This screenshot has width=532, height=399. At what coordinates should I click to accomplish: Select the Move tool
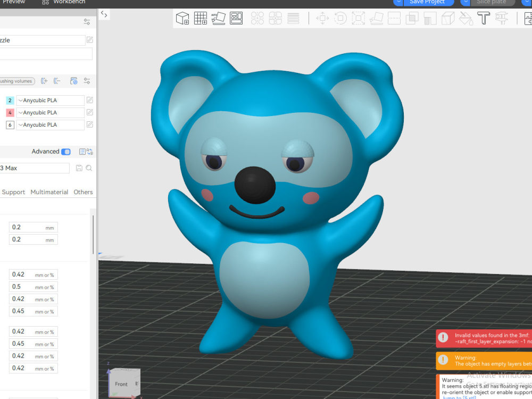tap(322, 18)
